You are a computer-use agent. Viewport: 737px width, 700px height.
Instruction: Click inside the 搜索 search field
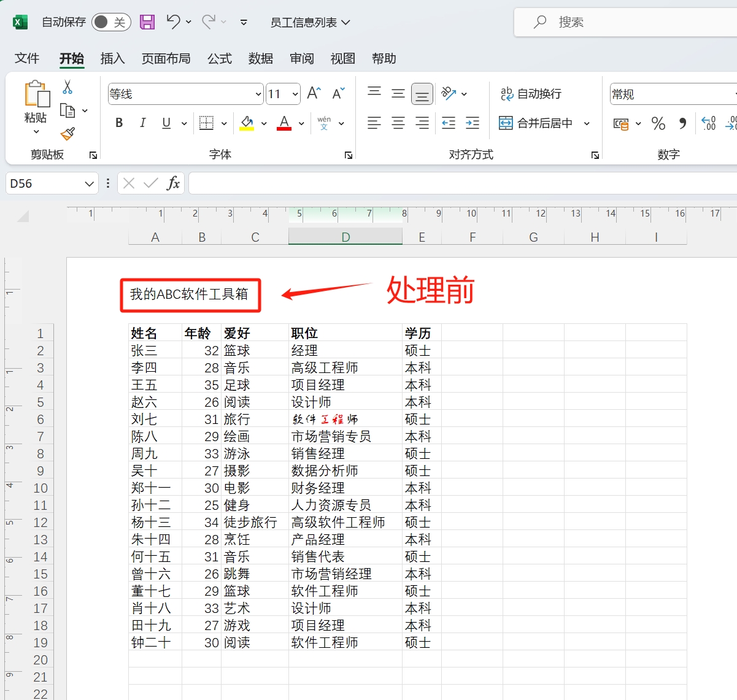(x=614, y=21)
